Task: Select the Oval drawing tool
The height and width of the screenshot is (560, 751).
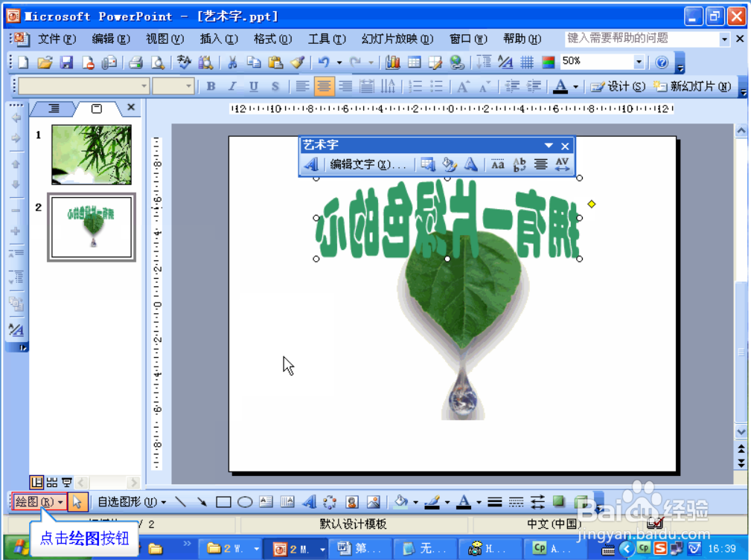Action: [245, 501]
